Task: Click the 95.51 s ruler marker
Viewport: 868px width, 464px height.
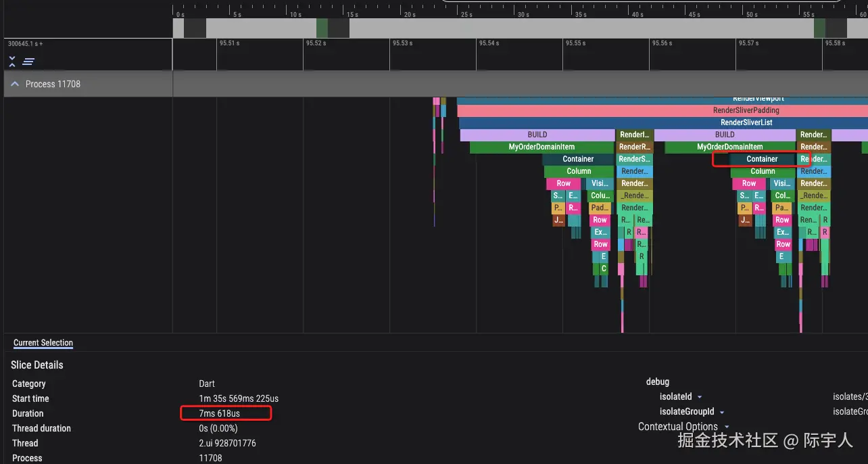Action: 230,43
